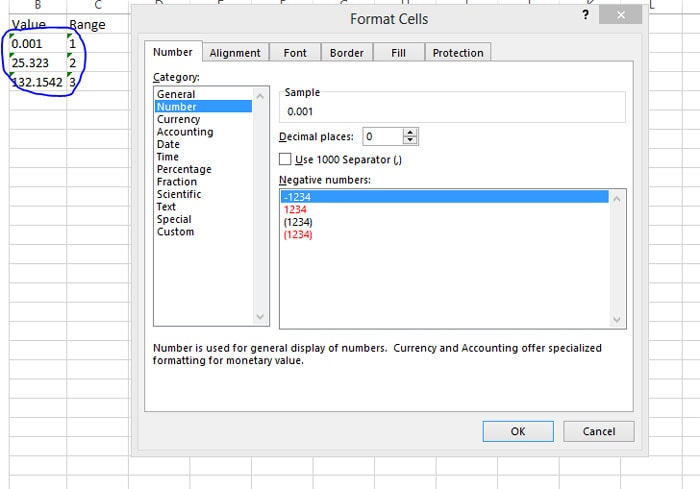
Task: Decrease decimal places with down arrow
Action: [x=411, y=140]
